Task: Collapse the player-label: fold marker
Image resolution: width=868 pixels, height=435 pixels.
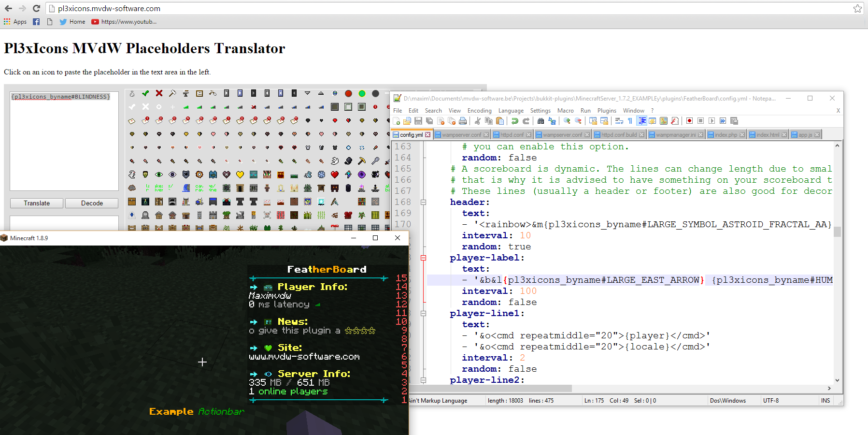Action: pos(424,258)
